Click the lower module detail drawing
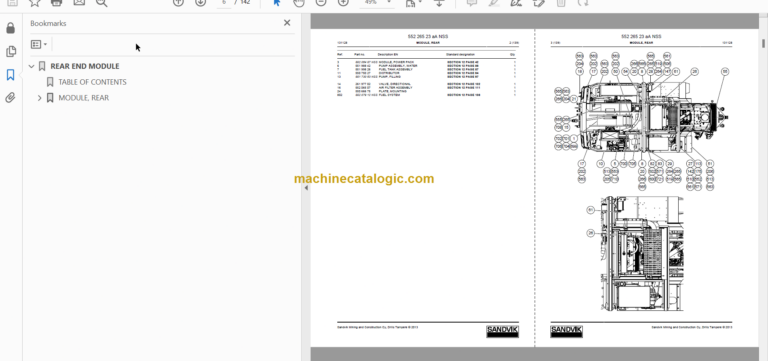The height and width of the screenshot is (361, 768). coord(642,254)
